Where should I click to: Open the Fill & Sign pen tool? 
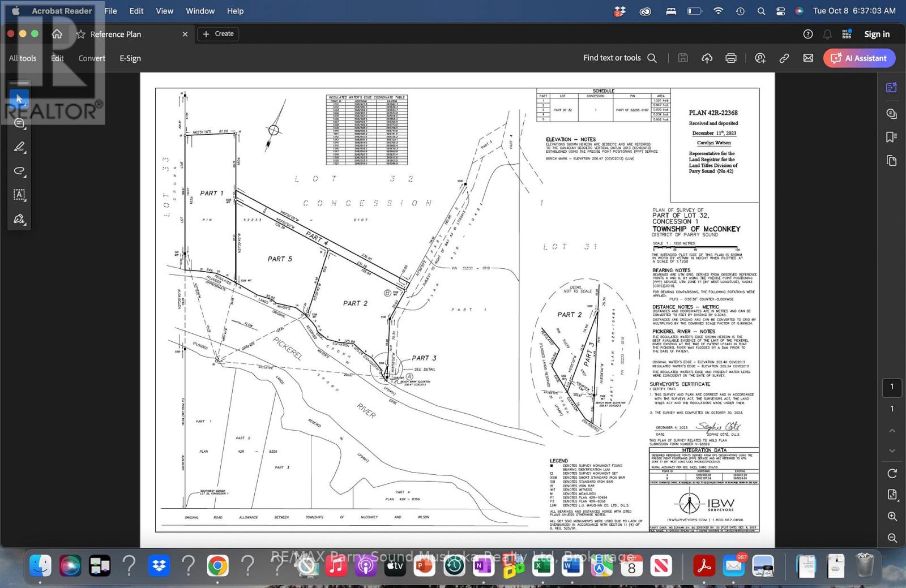(19, 218)
